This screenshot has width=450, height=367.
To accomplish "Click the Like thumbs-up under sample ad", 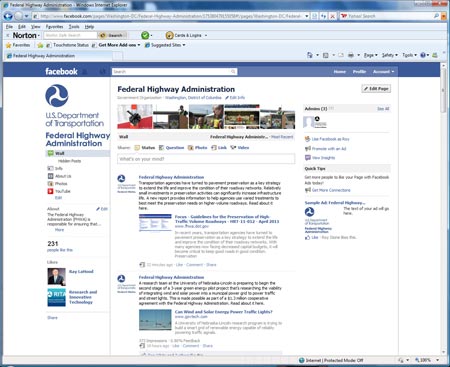I will (x=307, y=237).
